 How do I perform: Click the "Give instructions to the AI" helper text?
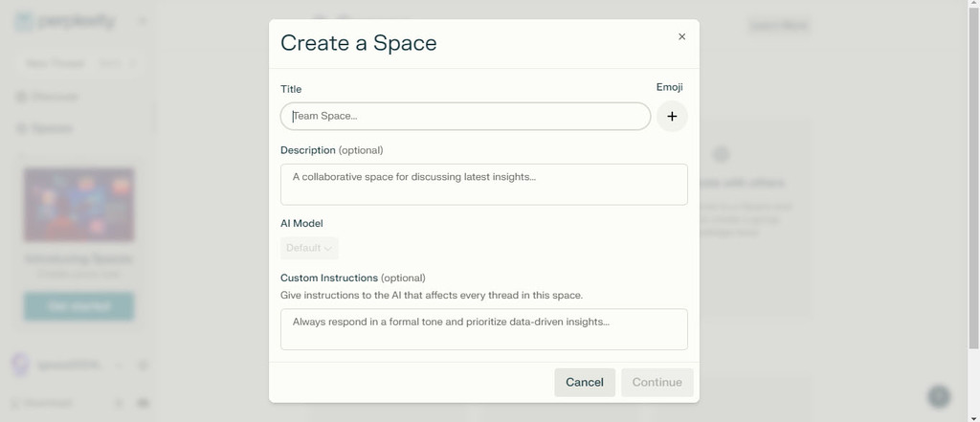[x=432, y=295]
